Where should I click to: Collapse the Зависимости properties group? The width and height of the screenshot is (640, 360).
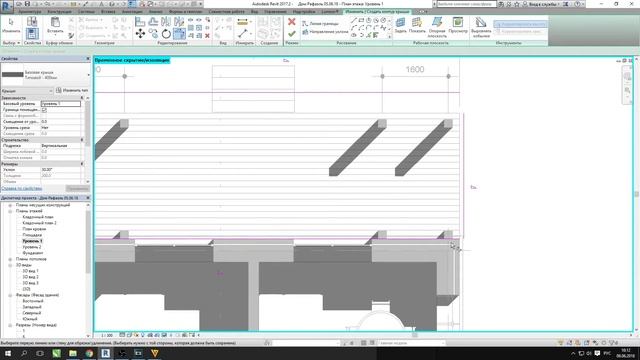[x=82, y=98]
